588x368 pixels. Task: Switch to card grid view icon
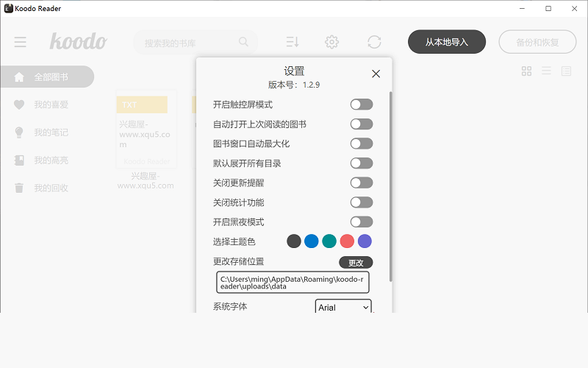526,71
